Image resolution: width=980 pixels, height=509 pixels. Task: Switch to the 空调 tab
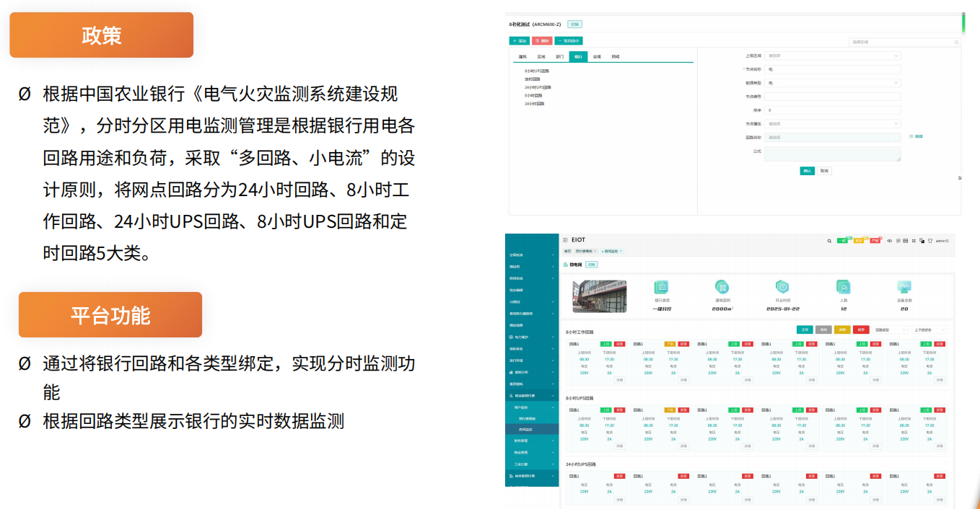597,56
